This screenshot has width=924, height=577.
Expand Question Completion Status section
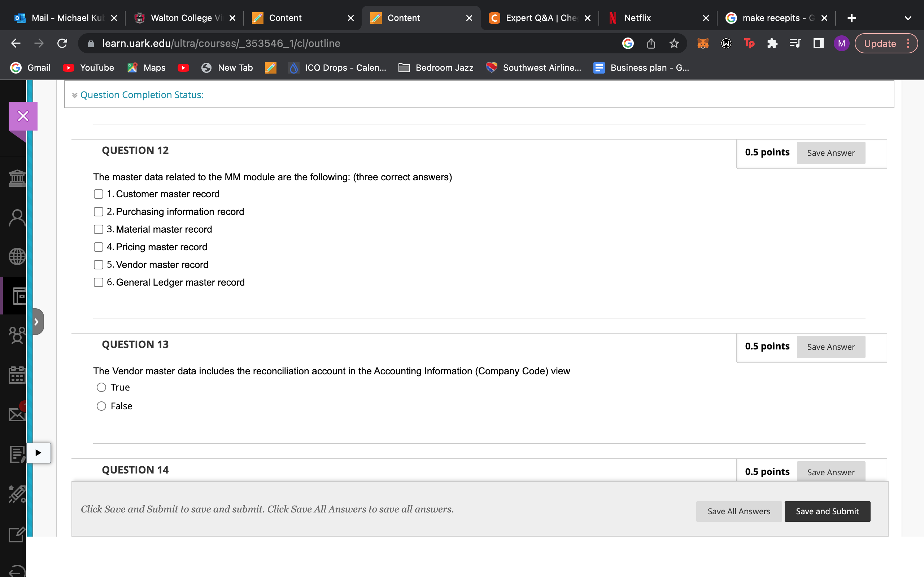coord(74,94)
